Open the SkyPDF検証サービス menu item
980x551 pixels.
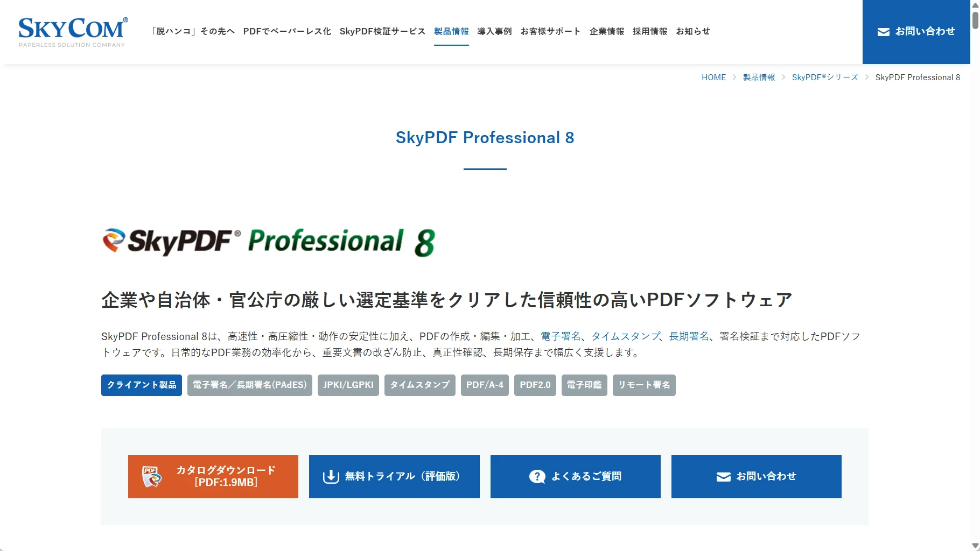click(x=382, y=31)
